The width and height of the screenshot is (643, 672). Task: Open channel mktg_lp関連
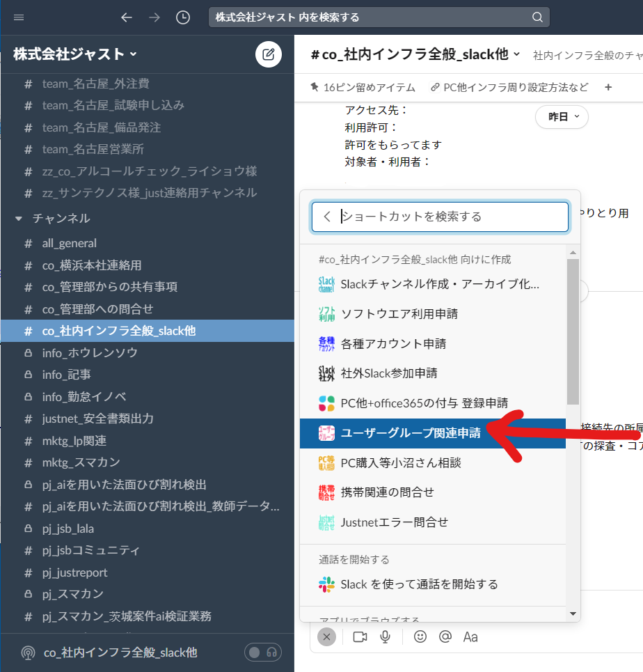click(148, 441)
